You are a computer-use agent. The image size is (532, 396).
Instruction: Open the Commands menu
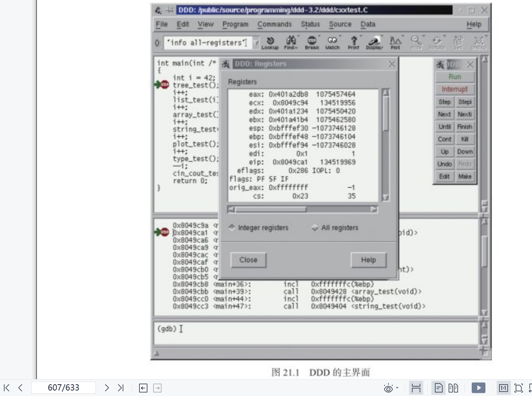(274, 24)
